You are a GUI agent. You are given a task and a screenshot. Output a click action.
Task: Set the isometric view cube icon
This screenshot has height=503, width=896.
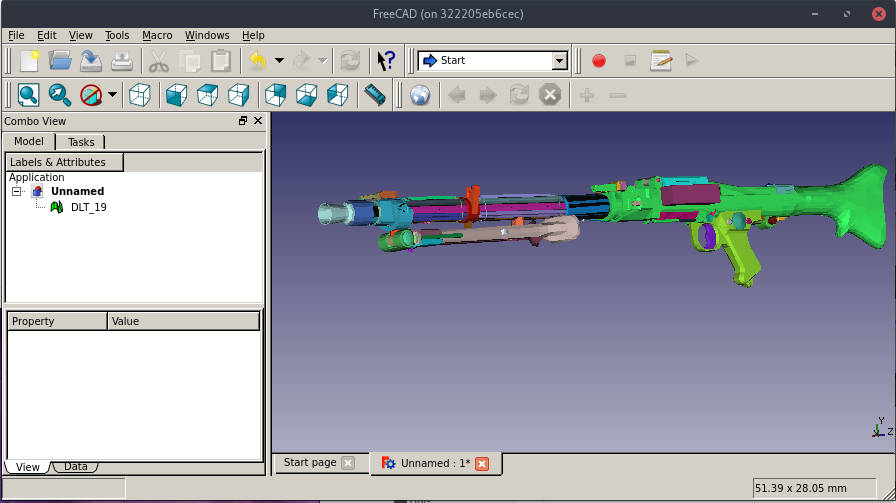(141, 95)
